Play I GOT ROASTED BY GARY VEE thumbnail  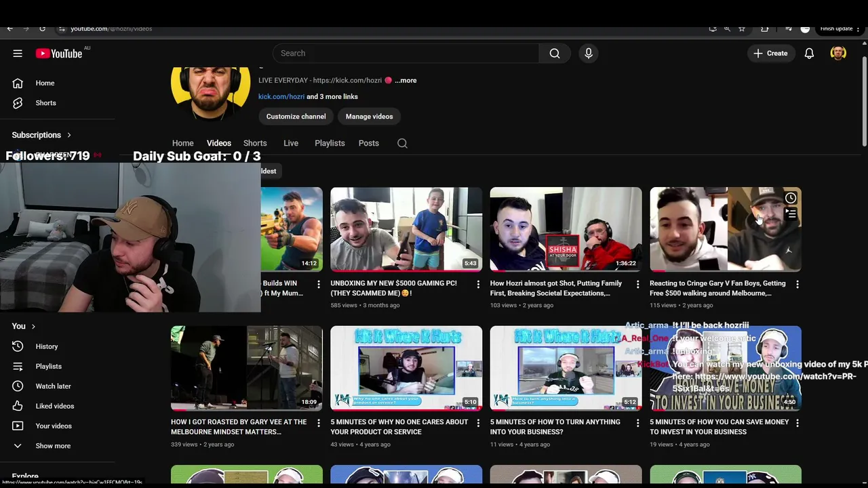click(247, 368)
